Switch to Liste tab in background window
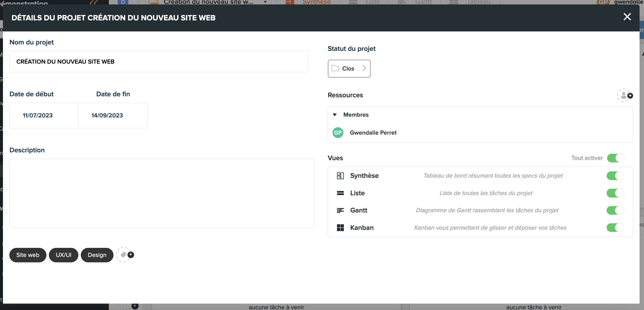This screenshot has width=644, height=310. pyautogui.click(x=364, y=2)
